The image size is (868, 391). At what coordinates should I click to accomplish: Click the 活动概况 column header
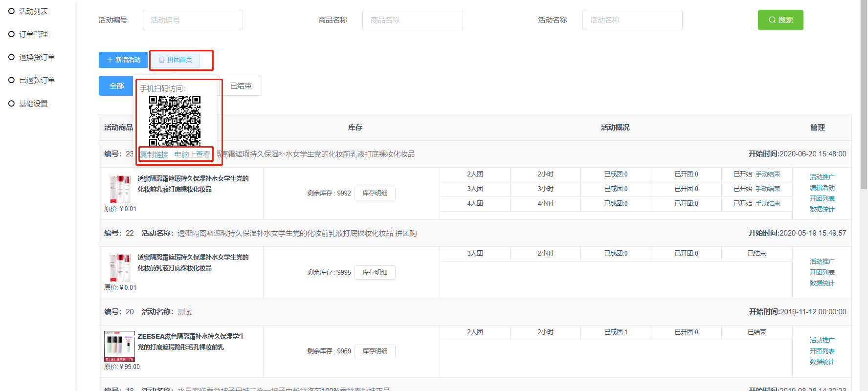pos(615,128)
